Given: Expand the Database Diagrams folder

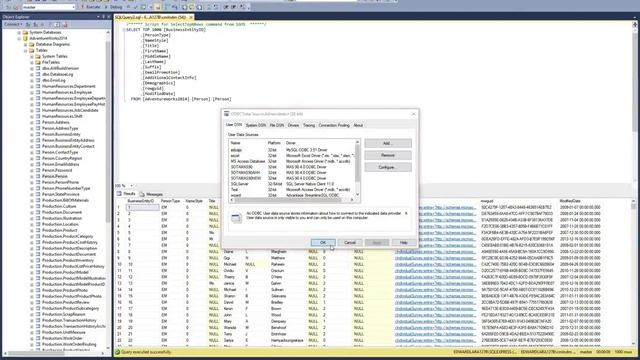Looking at the screenshot, I should 25,44.
